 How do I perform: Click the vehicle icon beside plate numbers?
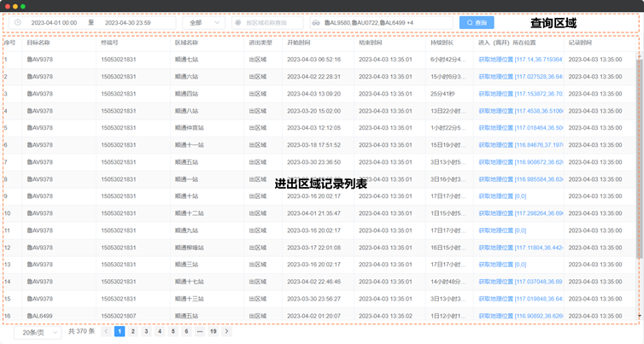coord(316,23)
